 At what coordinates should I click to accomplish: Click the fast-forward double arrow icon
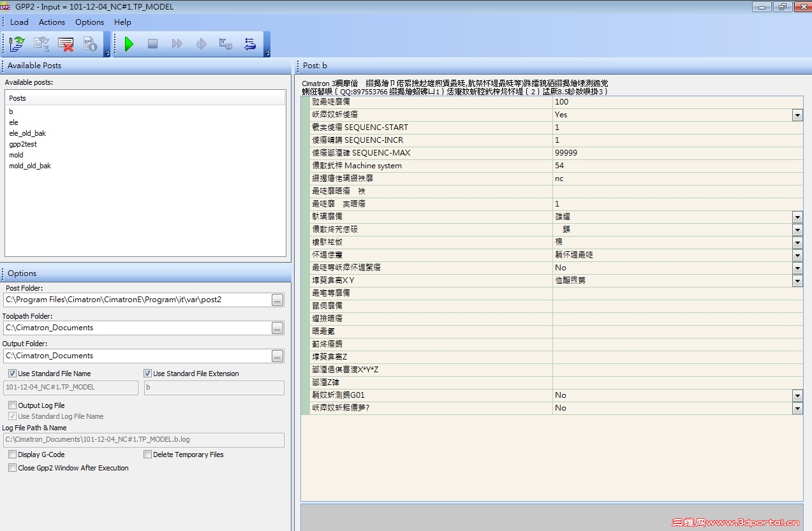coord(177,44)
